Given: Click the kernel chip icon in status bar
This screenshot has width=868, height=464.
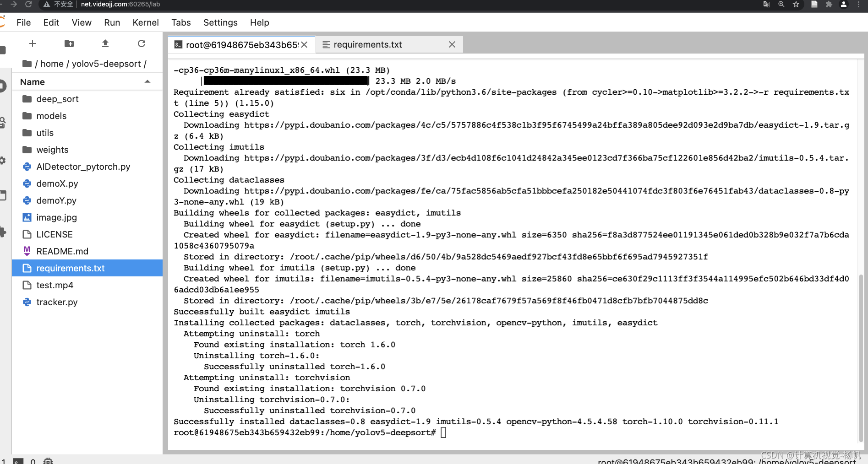Looking at the screenshot, I should (48, 461).
